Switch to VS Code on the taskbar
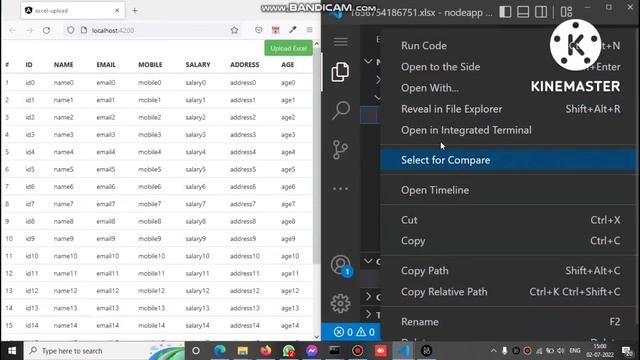The image size is (640, 360). pos(403,351)
